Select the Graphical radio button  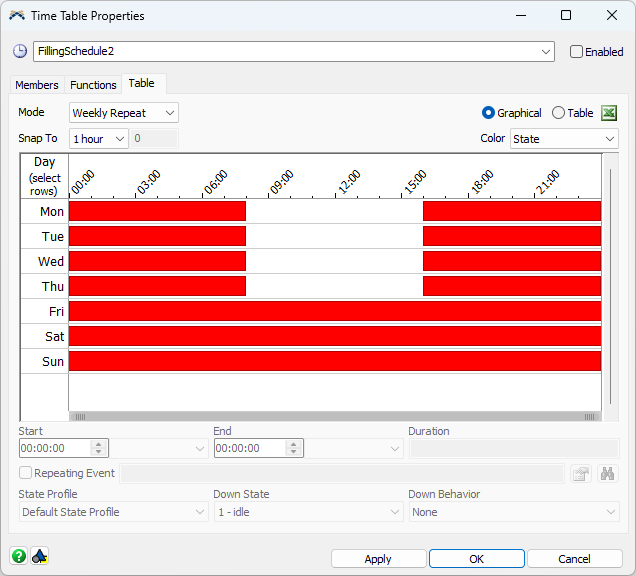(x=489, y=113)
